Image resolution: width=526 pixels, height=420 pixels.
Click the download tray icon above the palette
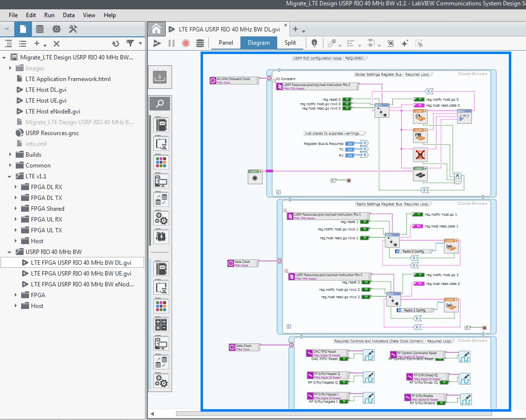[x=160, y=78]
